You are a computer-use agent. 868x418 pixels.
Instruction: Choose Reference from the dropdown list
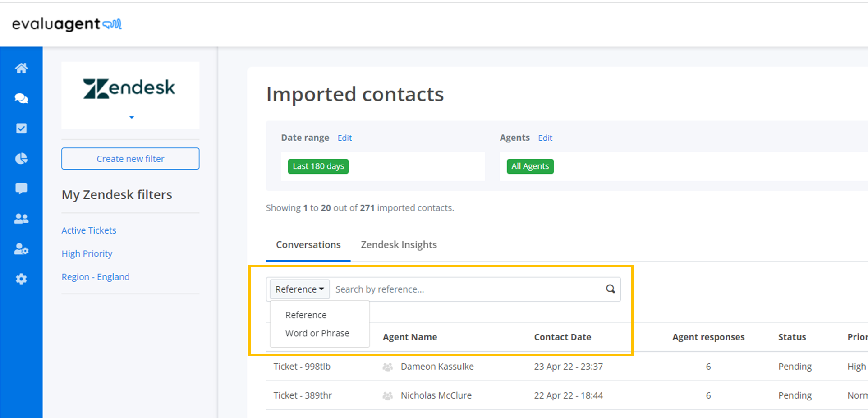306,315
